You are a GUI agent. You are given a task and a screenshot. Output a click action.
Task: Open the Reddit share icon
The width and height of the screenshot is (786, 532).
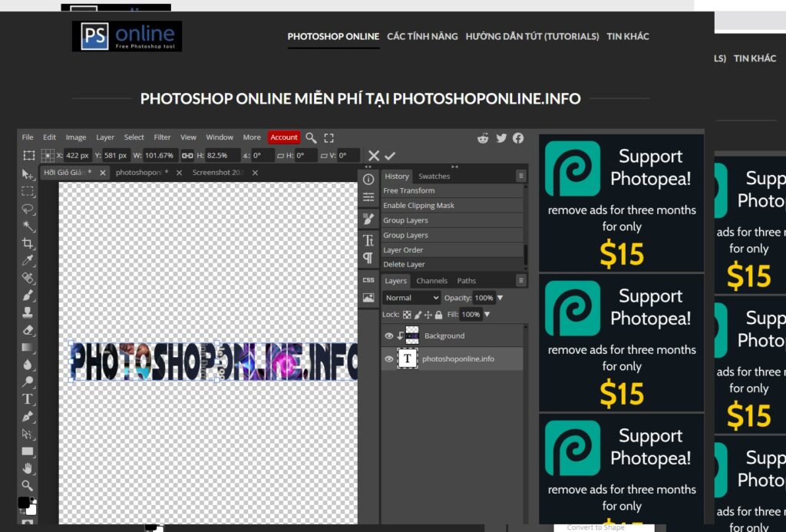[x=483, y=138]
